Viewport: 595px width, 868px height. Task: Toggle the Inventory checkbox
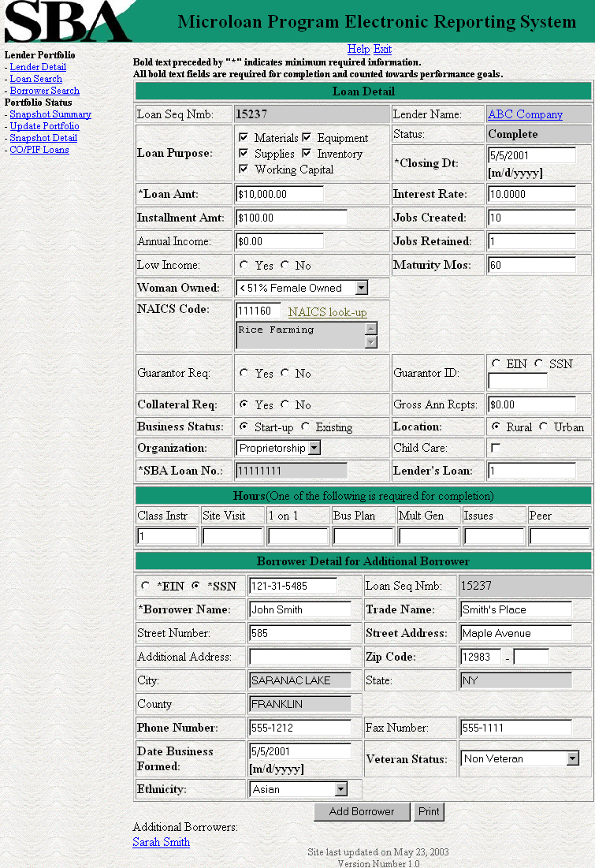coord(307,153)
